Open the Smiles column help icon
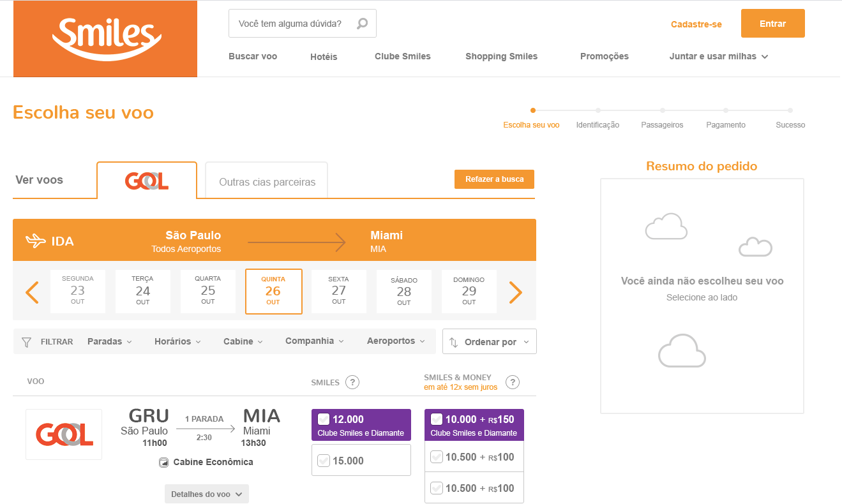The width and height of the screenshot is (842, 504). tap(352, 383)
